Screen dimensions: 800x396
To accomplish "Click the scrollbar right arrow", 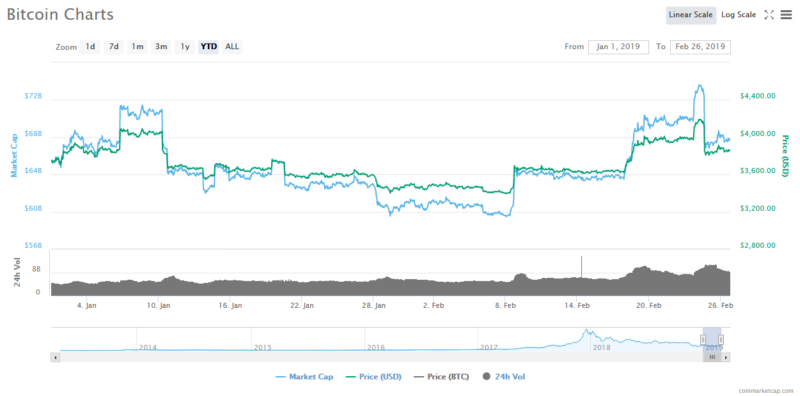I will tap(727, 358).
